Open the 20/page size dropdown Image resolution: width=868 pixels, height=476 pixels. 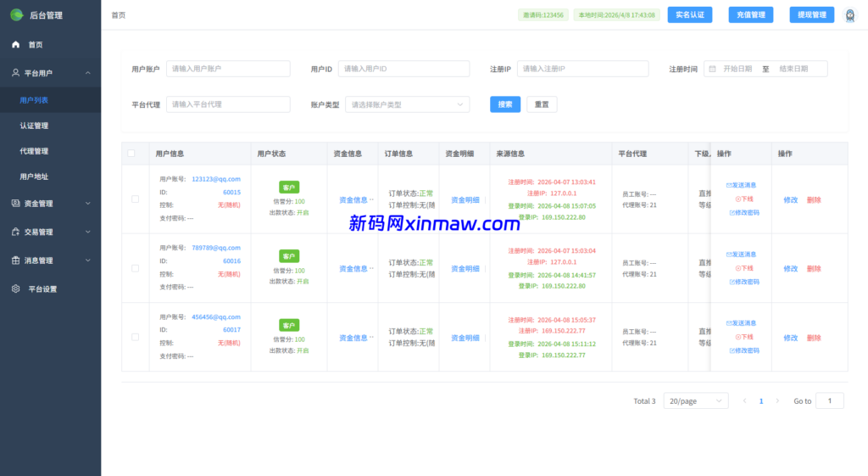pyautogui.click(x=696, y=400)
